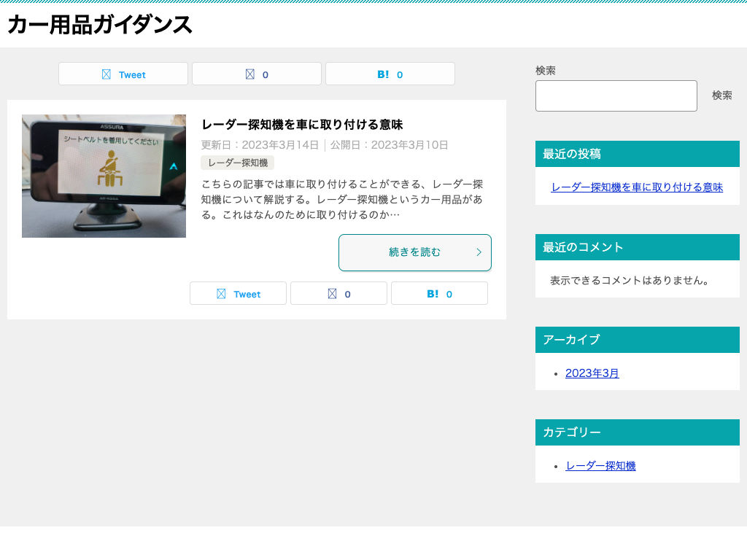Image resolution: width=747 pixels, height=560 pixels.
Task: Click the Tweet icon below the read-more button
Action: [x=222, y=294]
